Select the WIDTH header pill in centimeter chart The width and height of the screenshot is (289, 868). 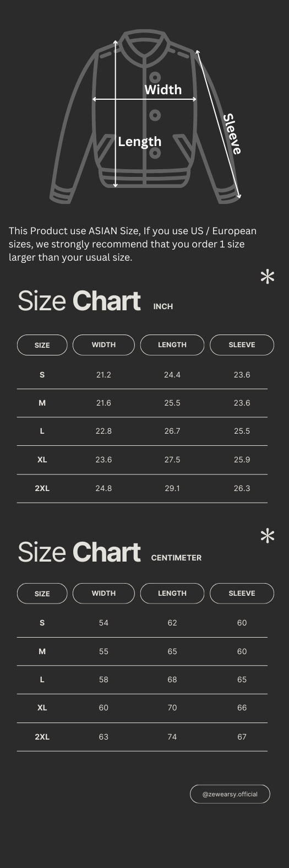point(103,594)
